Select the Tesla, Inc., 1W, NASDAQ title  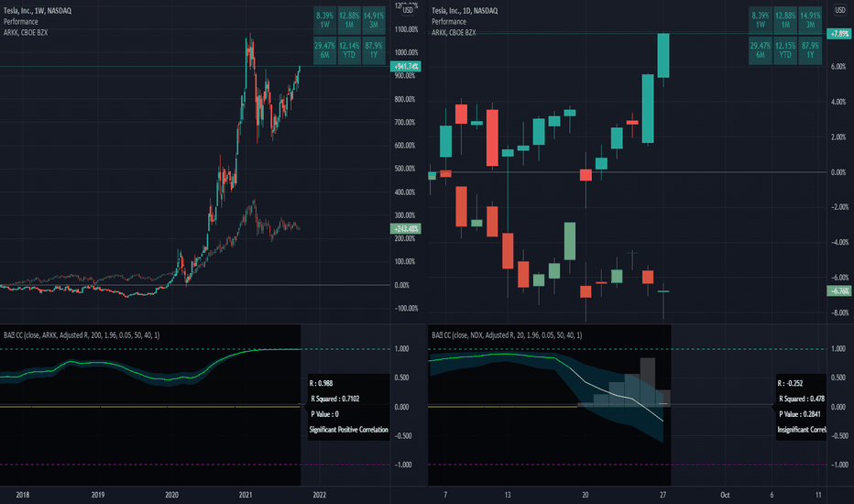[38, 10]
